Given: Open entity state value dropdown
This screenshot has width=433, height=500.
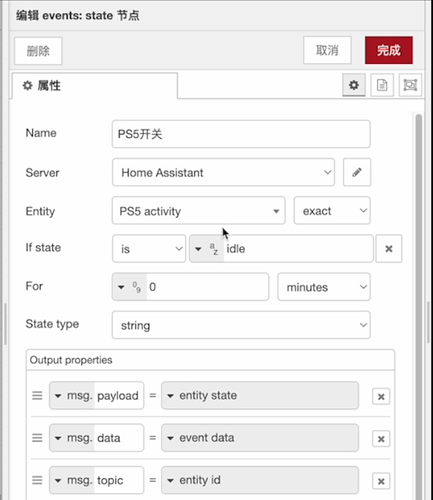Looking at the screenshot, I should [x=260, y=396].
